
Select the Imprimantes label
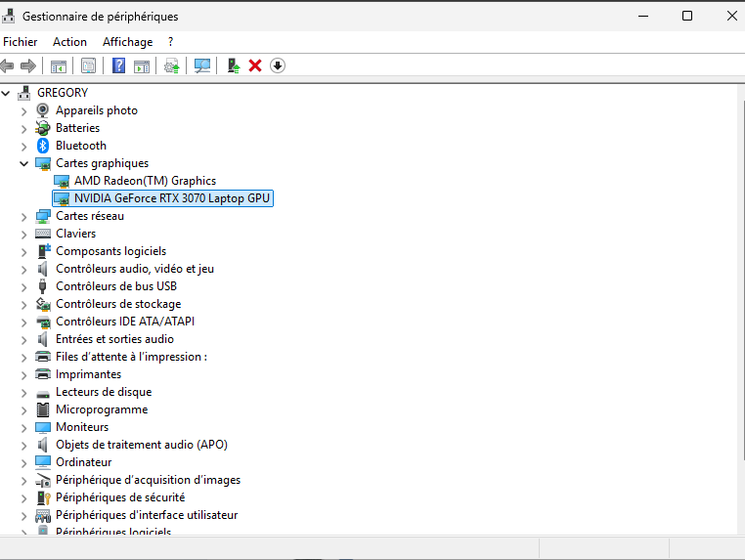coord(88,374)
